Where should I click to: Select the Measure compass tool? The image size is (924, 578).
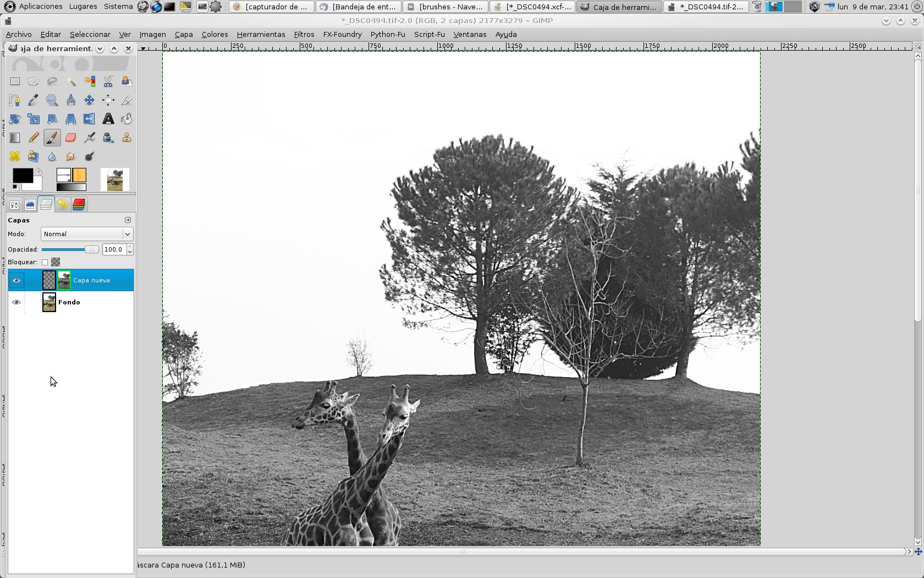[71, 100]
